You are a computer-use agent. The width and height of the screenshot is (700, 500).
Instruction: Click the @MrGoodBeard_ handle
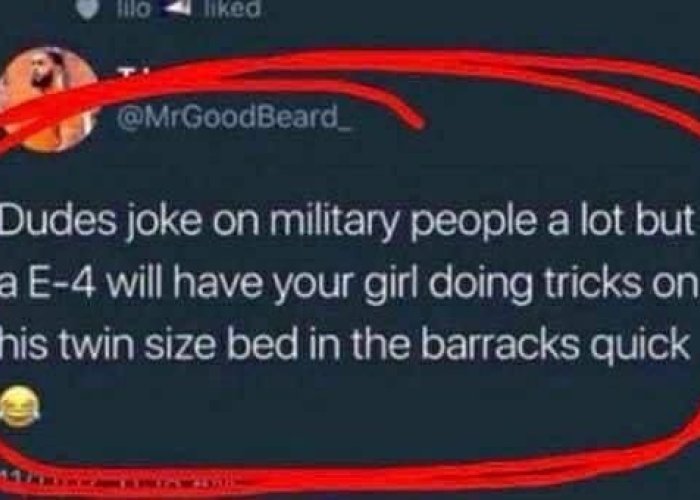pyautogui.click(x=234, y=117)
